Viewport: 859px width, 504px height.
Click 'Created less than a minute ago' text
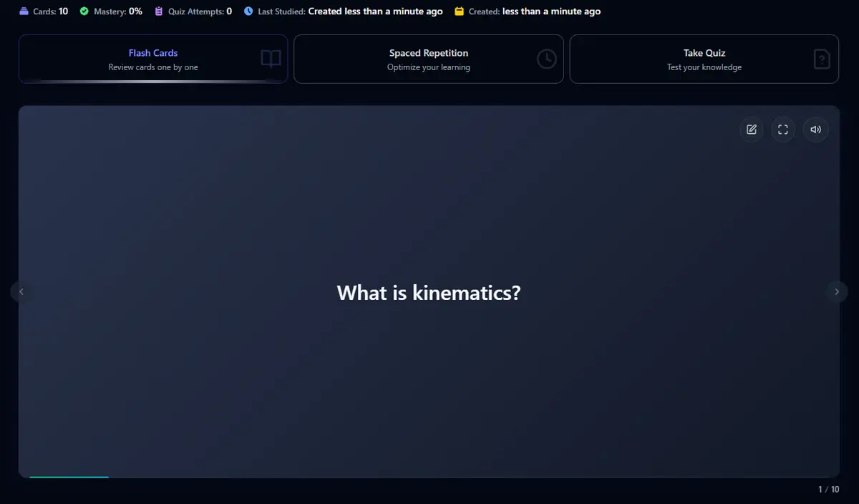click(376, 11)
